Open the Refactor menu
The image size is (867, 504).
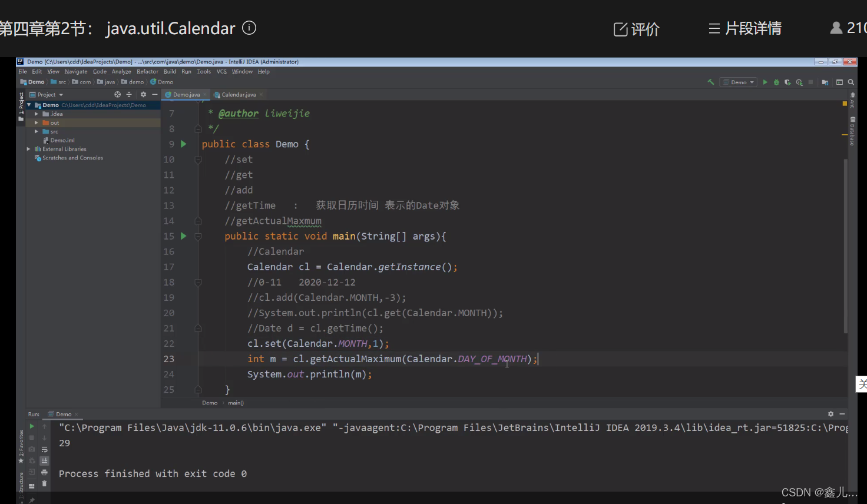coord(147,72)
